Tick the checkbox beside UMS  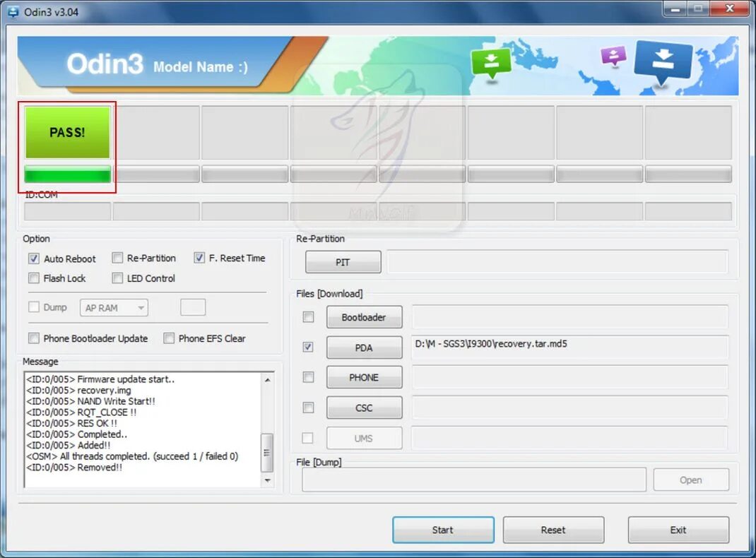307,438
